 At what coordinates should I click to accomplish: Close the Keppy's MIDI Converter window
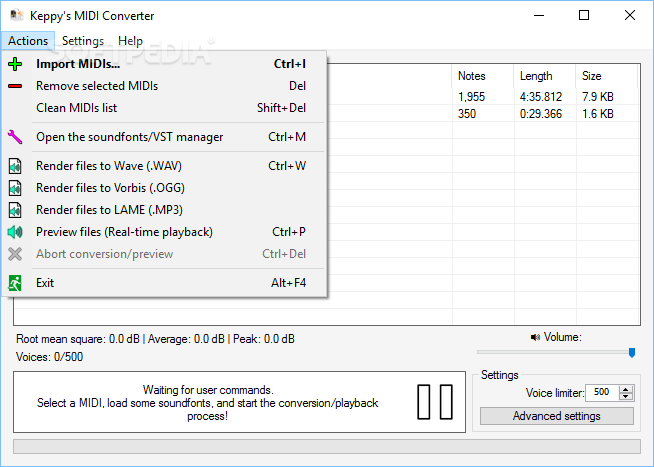630,15
